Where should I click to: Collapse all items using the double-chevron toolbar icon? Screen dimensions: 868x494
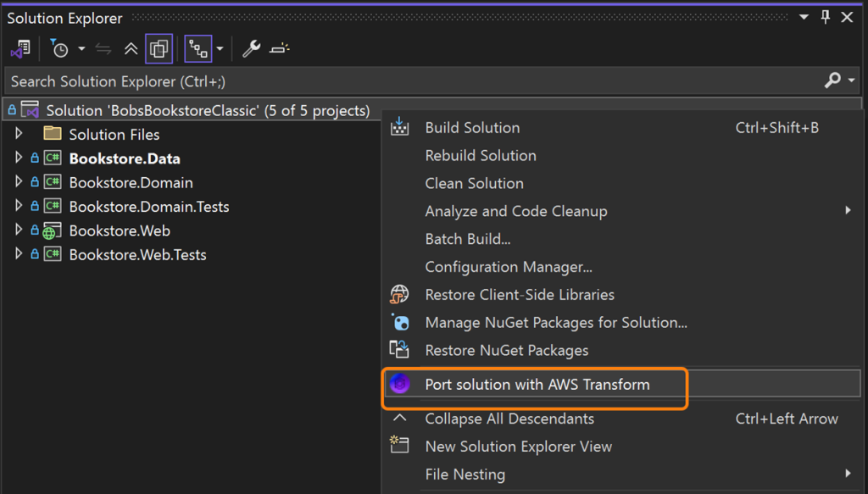[x=131, y=48]
